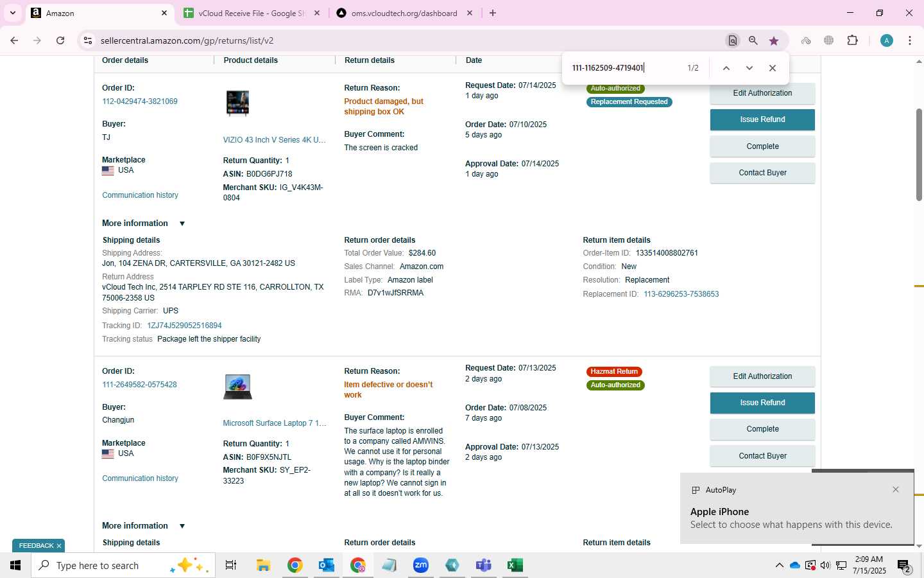Issue Refund for the VIZIO return
Image resolution: width=924 pixels, height=578 pixels.
tap(762, 119)
